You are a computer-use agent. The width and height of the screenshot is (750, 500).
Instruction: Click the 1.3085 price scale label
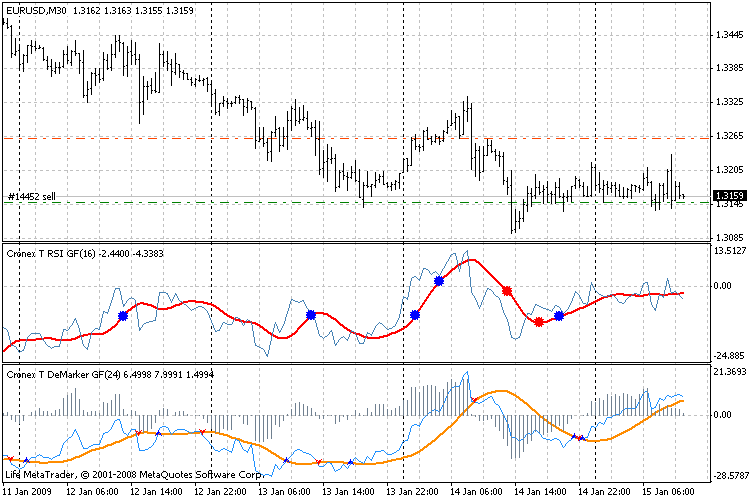pyautogui.click(x=727, y=237)
